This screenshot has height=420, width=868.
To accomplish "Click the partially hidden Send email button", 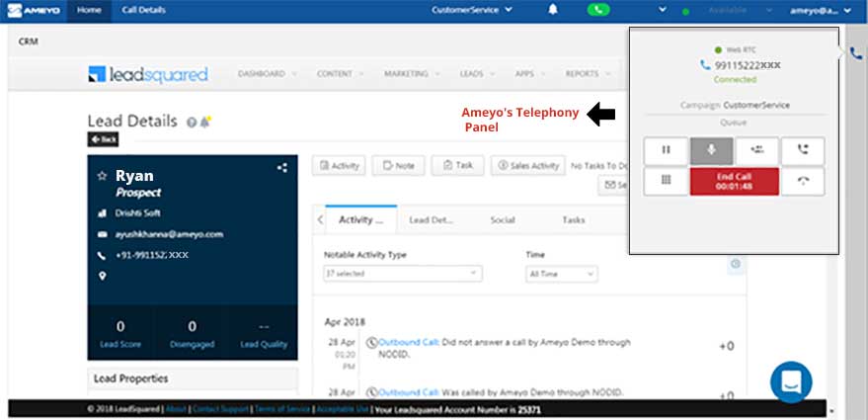I will click(x=613, y=186).
